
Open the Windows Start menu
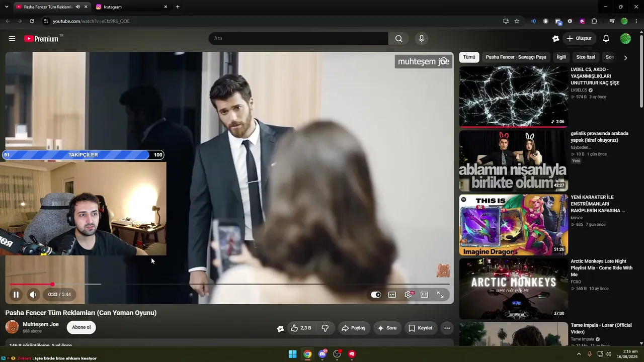(292, 354)
